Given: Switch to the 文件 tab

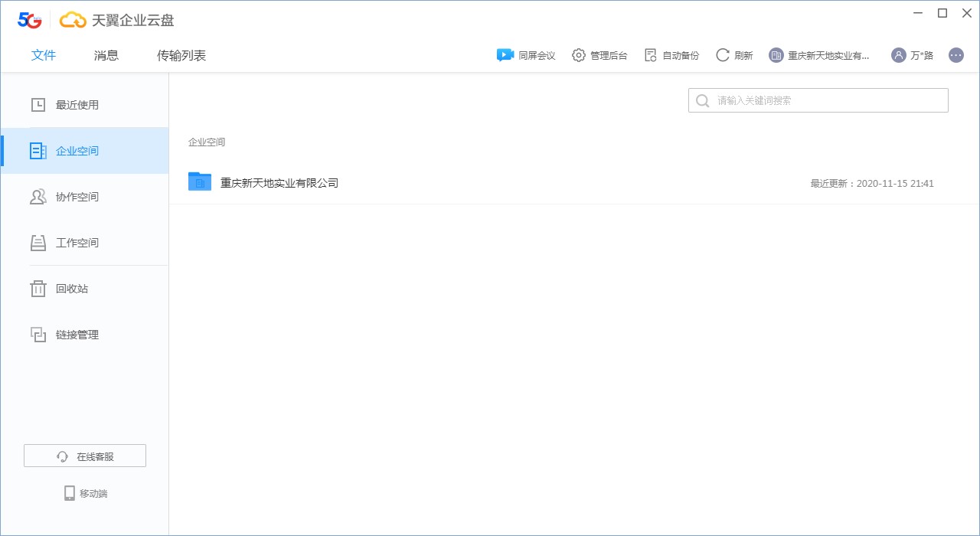Looking at the screenshot, I should [x=44, y=55].
